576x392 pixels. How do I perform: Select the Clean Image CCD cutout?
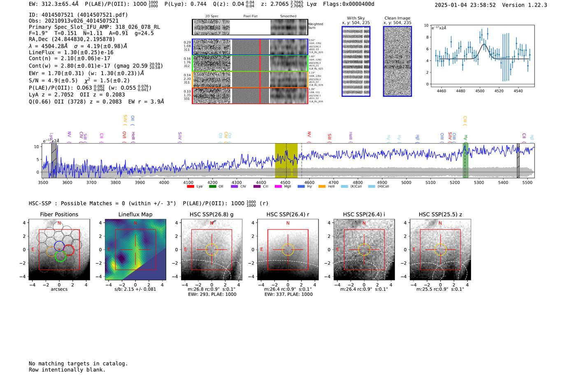(x=397, y=61)
